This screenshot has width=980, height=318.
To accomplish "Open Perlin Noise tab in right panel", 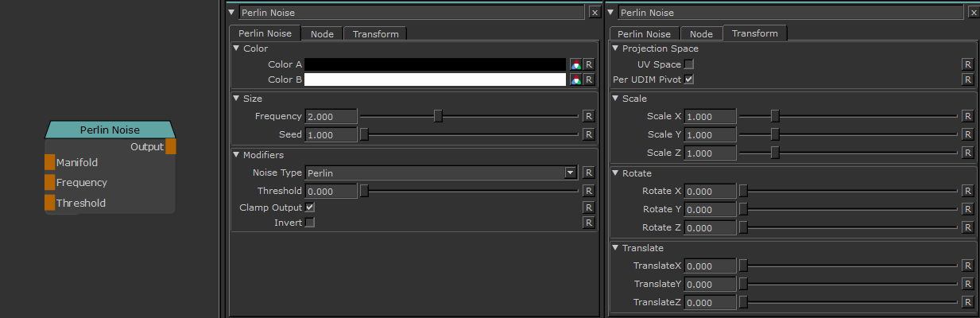I will click(644, 34).
